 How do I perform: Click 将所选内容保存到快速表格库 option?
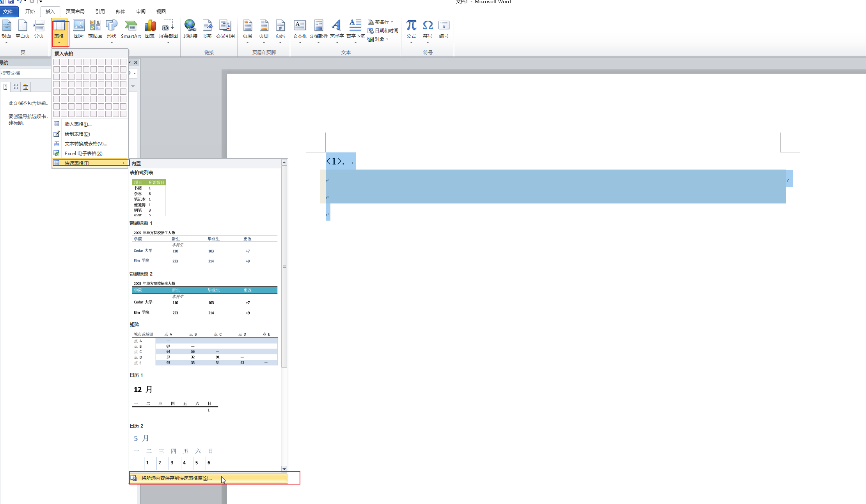click(176, 478)
